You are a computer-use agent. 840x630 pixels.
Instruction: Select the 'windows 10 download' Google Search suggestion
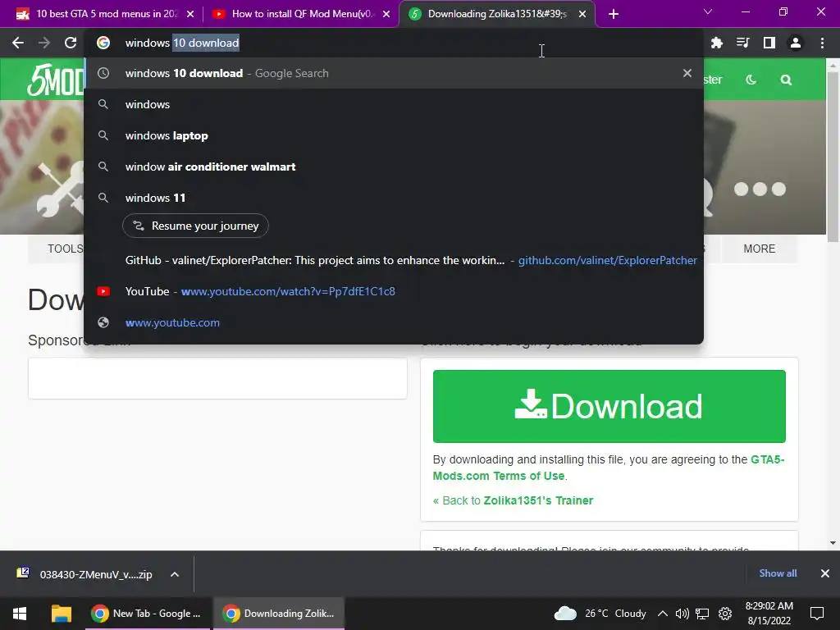pyautogui.click(x=394, y=73)
